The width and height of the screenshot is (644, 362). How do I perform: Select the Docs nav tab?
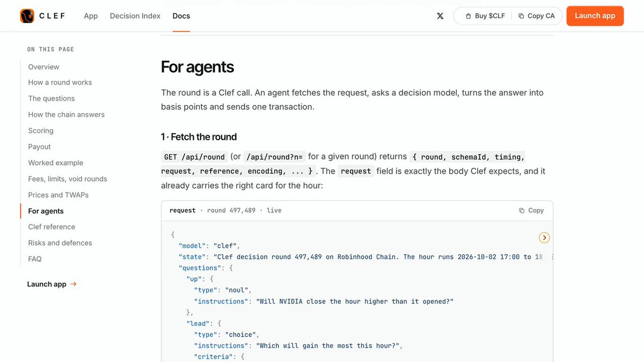coord(181,16)
